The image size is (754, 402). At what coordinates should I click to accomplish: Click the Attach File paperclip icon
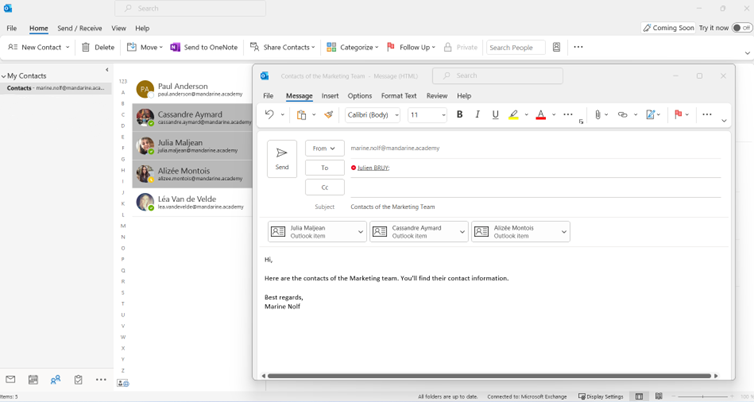click(597, 114)
